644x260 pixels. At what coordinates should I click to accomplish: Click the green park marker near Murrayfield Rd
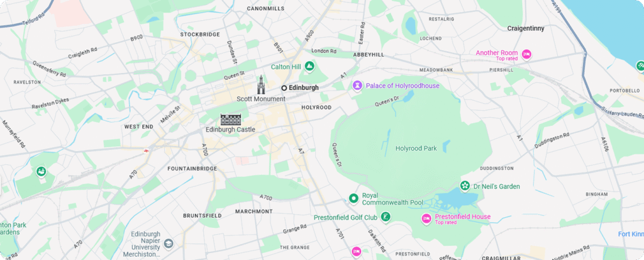pyautogui.click(x=40, y=171)
